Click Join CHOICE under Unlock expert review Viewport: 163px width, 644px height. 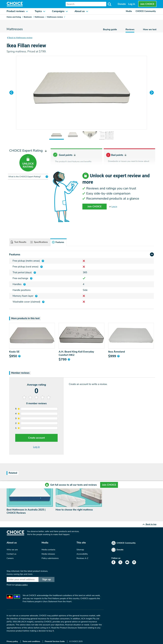94,207
